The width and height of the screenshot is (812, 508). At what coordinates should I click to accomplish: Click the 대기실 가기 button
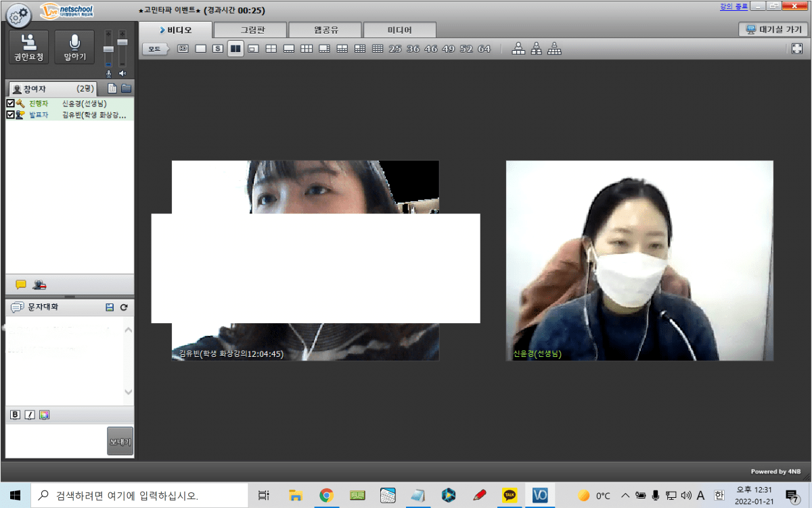coord(773,30)
